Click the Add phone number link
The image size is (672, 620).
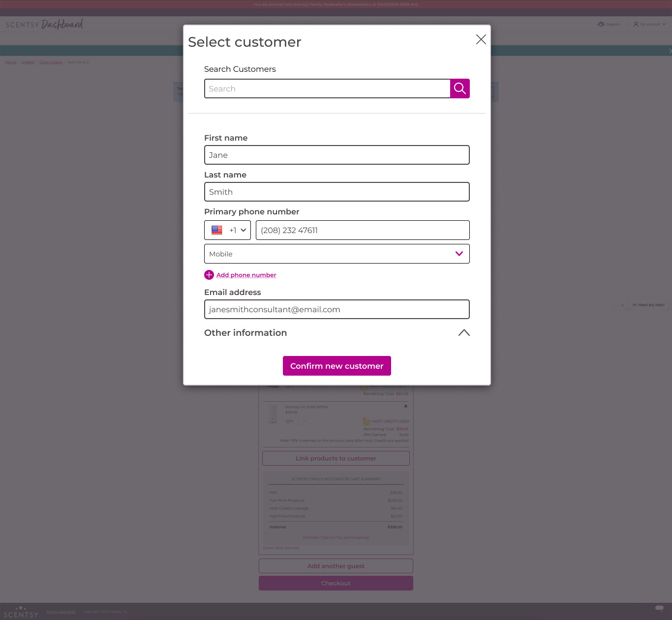coord(246,275)
